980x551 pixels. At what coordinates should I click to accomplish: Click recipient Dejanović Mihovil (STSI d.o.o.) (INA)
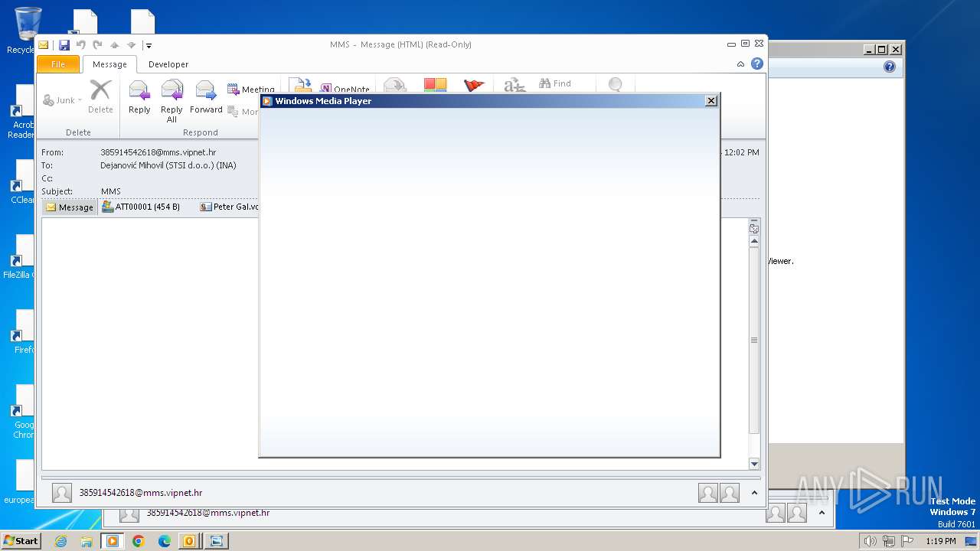coord(168,165)
